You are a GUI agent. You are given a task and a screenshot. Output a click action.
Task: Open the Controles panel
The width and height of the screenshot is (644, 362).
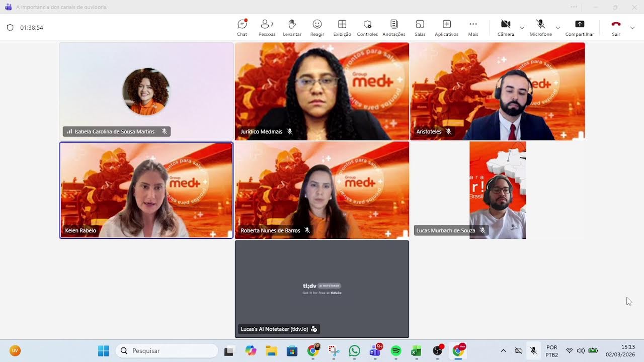pyautogui.click(x=367, y=28)
